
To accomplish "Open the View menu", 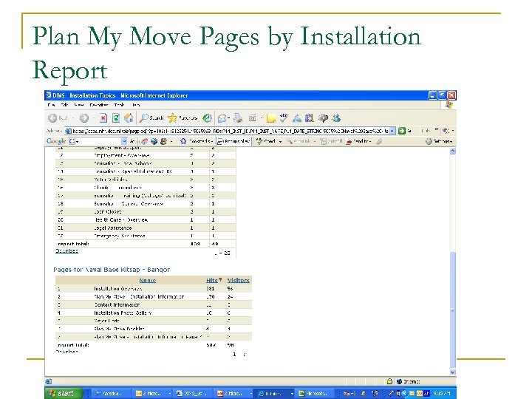I will [79, 105].
